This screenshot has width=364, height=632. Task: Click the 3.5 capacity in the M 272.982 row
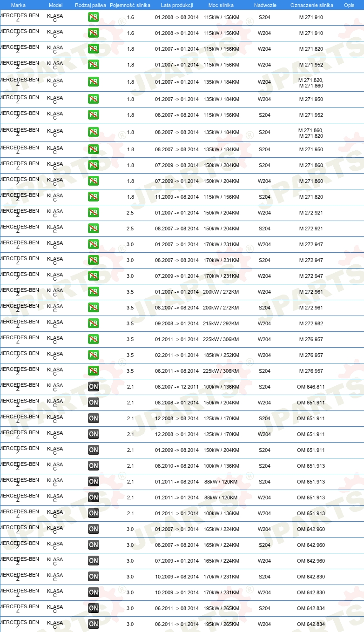coord(130,323)
